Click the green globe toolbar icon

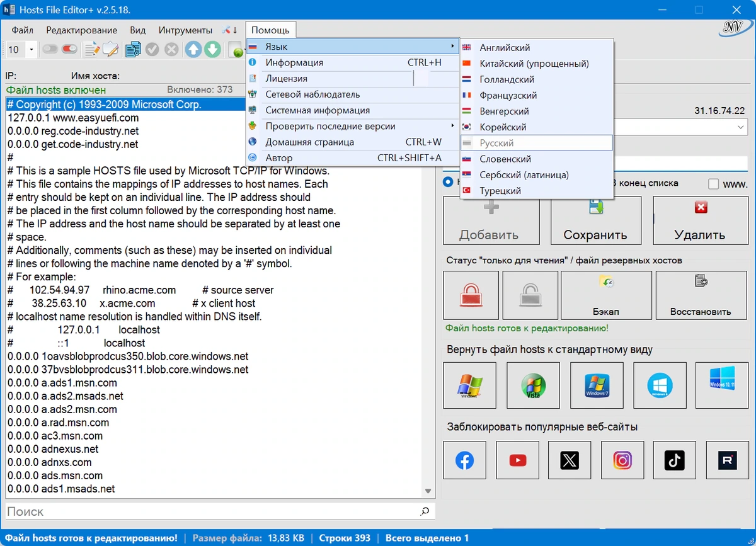pos(237,50)
